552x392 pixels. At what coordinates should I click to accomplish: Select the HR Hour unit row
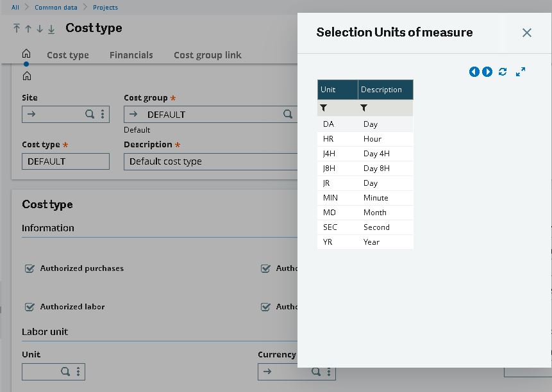[x=365, y=139]
